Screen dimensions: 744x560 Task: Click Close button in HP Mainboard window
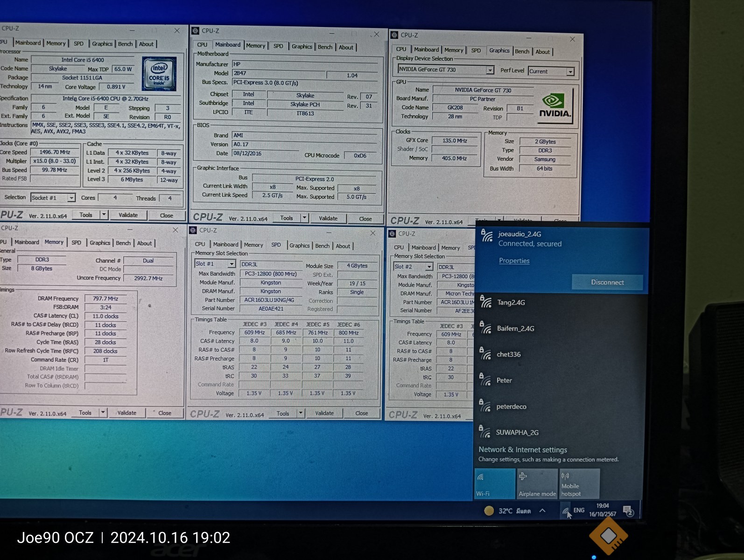point(365,218)
